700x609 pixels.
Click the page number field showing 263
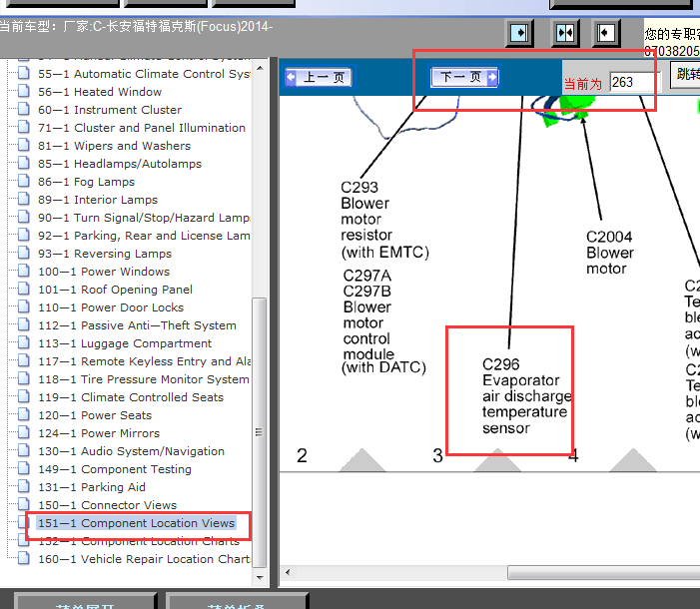click(x=632, y=83)
